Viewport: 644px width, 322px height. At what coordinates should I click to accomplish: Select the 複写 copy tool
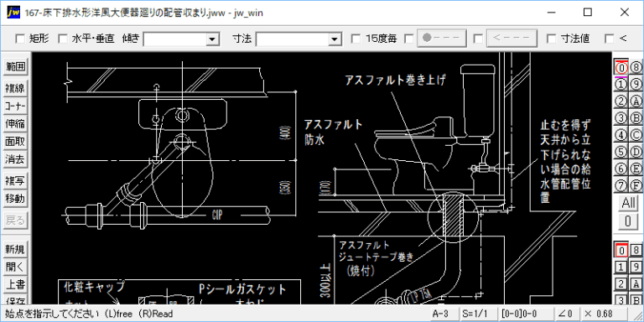click(15, 181)
